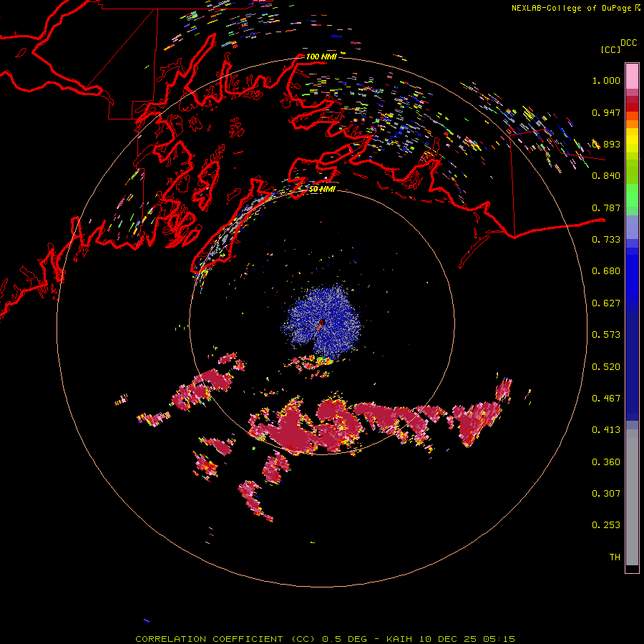Click the 0.680 scale value
The width and height of the screenshot is (644, 644).
(x=606, y=271)
